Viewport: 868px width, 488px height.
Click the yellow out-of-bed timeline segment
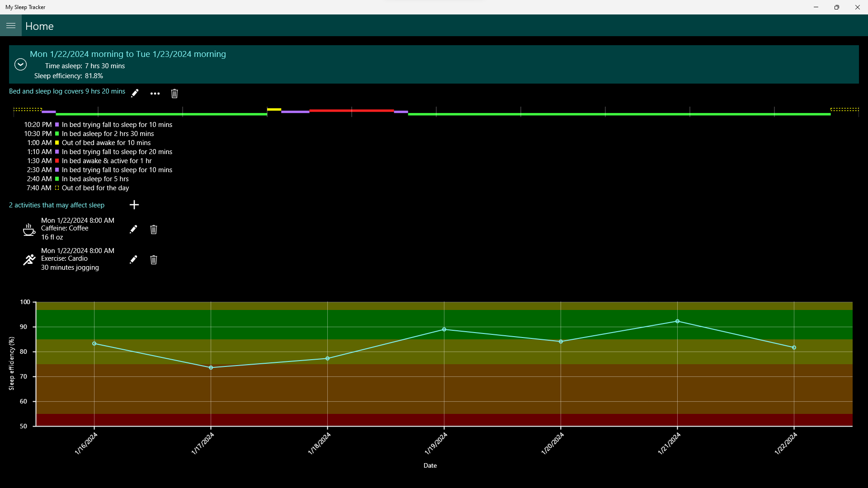pyautogui.click(x=274, y=109)
